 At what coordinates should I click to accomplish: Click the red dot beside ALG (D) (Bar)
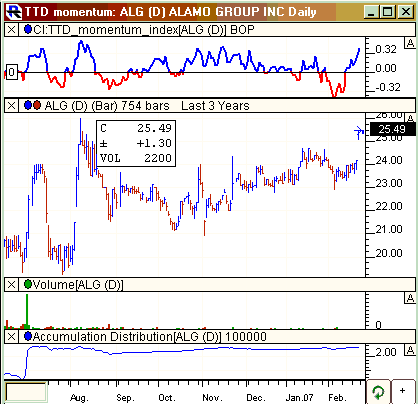coord(37,106)
